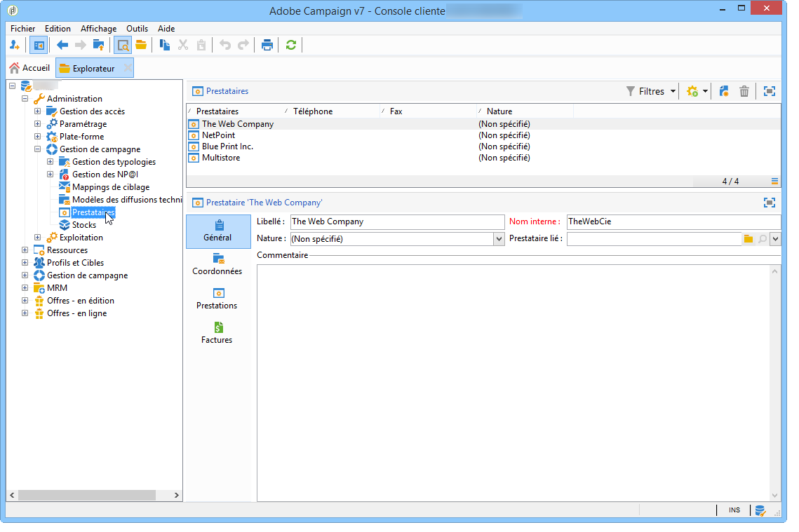
Task: Click the duplicate provider icon
Action: click(723, 92)
